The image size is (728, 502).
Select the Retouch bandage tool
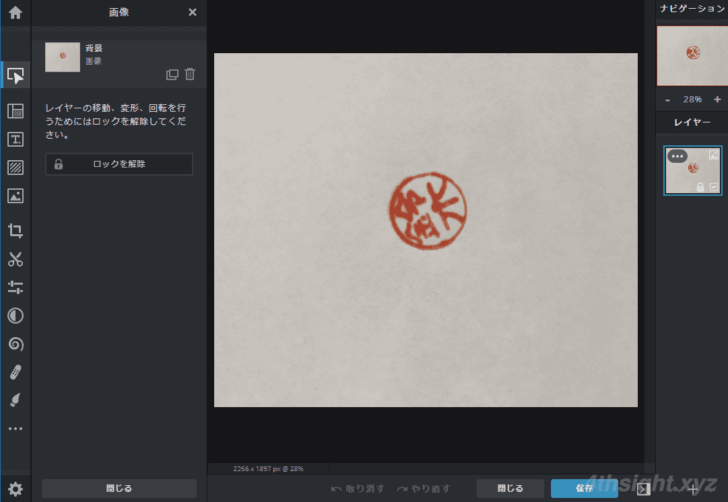pyautogui.click(x=15, y=372)
